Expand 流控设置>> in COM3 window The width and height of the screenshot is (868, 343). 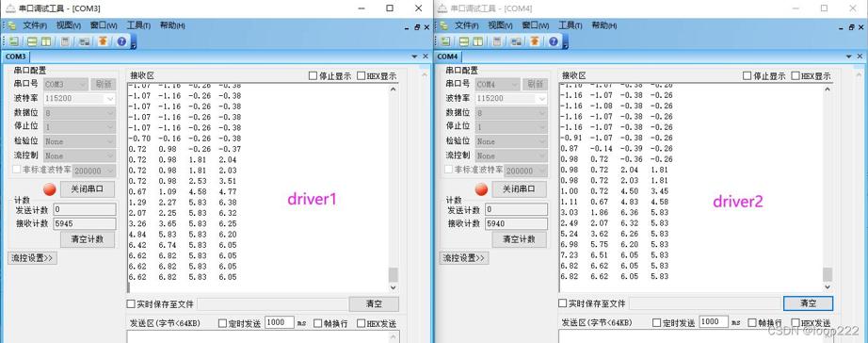coord(33,257)
